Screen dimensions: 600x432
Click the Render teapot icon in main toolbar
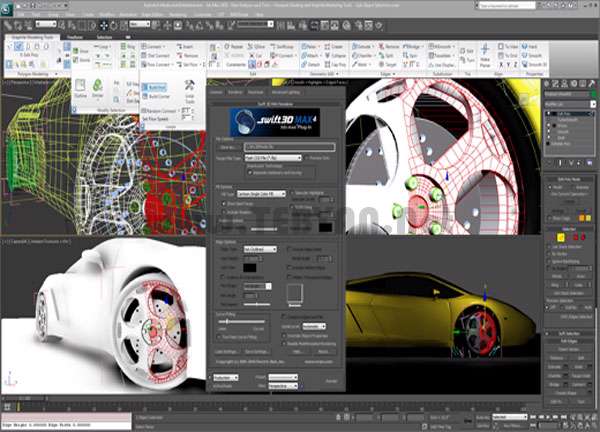(378, 26)
